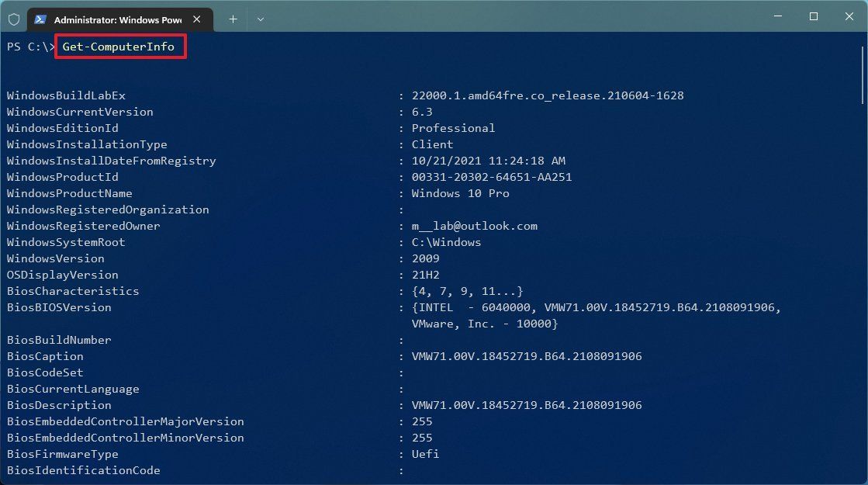Click the Uefi firmware type value
The image size is (868, 485).
pyautogui.click(x=425, y=454)
